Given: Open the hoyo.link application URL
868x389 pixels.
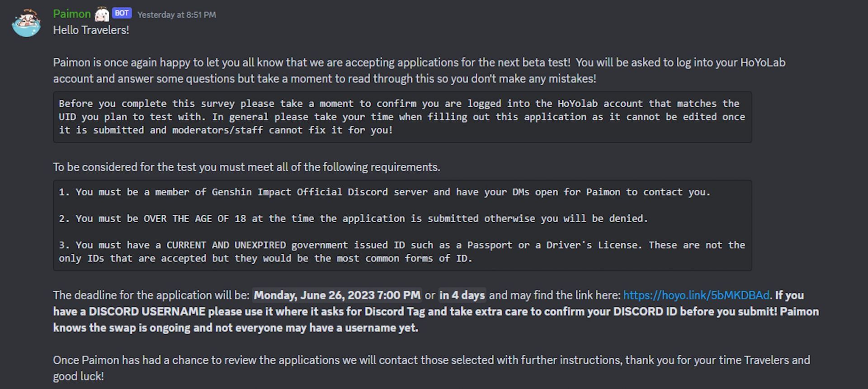Looking at the screenshot, I should pyautogui.click(x=696, y=295).
